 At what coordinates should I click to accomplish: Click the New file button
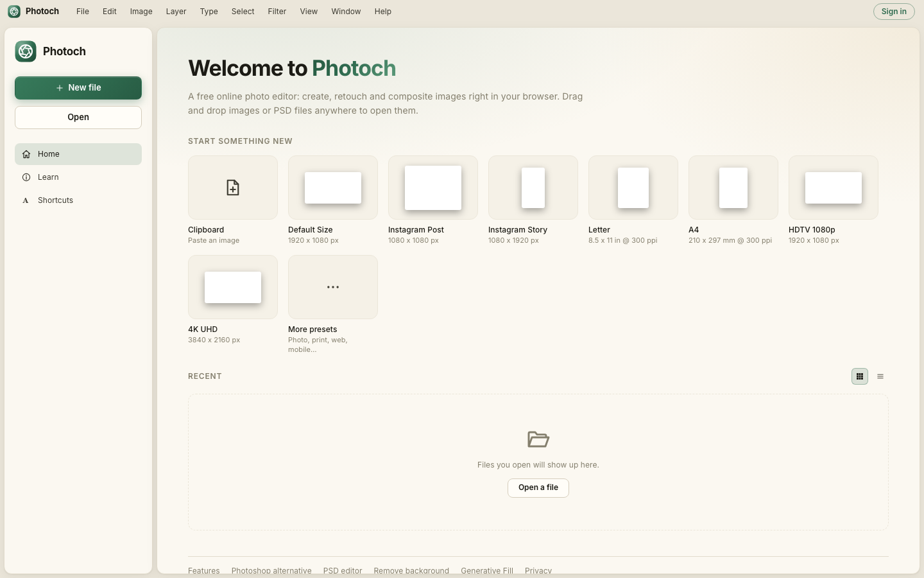pyautogui.click(x=78, y=88)
